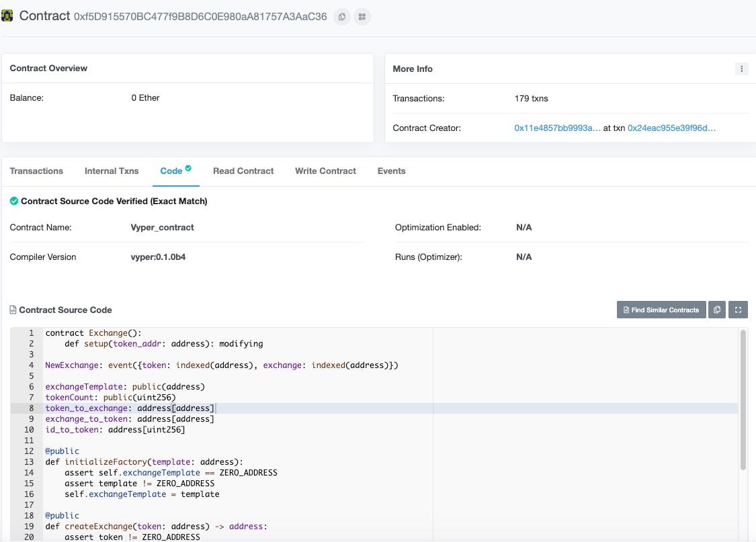Click 'def createExchange' code line

click(156, 527)
